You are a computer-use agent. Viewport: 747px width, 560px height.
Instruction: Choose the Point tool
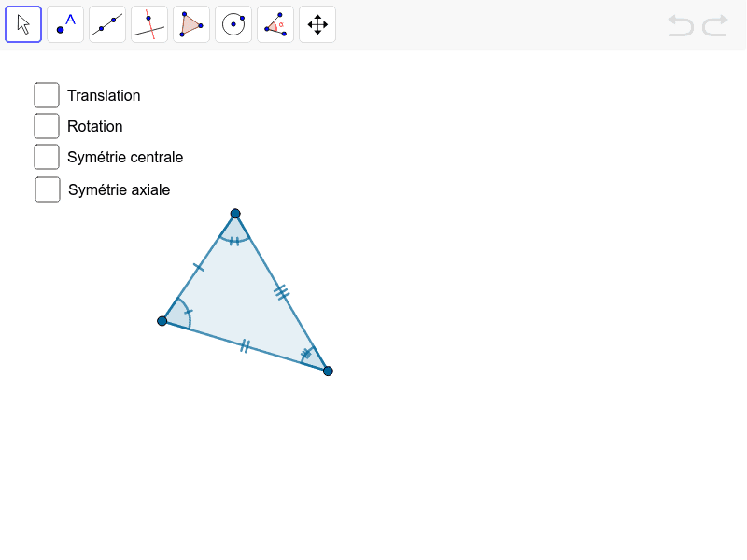(x=65, y=24)
